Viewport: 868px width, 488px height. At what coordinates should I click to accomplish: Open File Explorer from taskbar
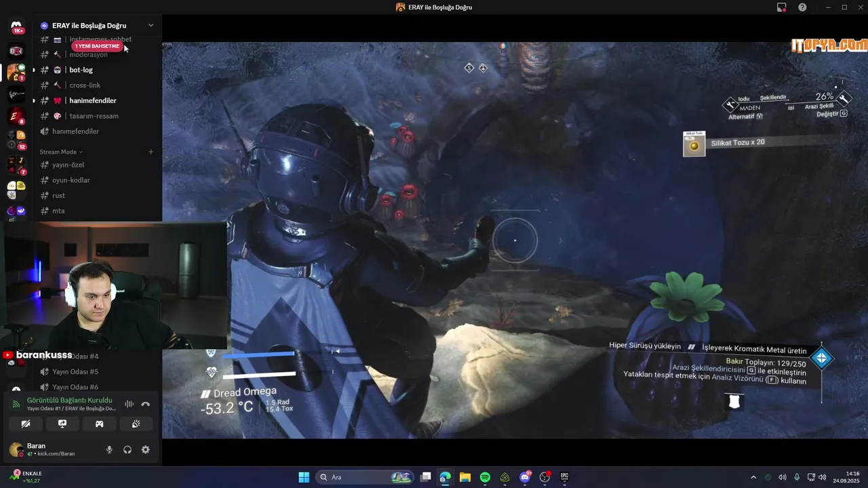pyautogui.click(x=465, y=477)
